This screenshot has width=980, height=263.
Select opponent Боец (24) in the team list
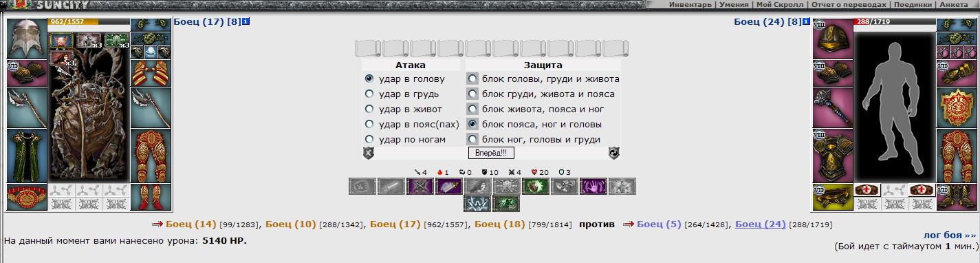[x=761, y=224]
